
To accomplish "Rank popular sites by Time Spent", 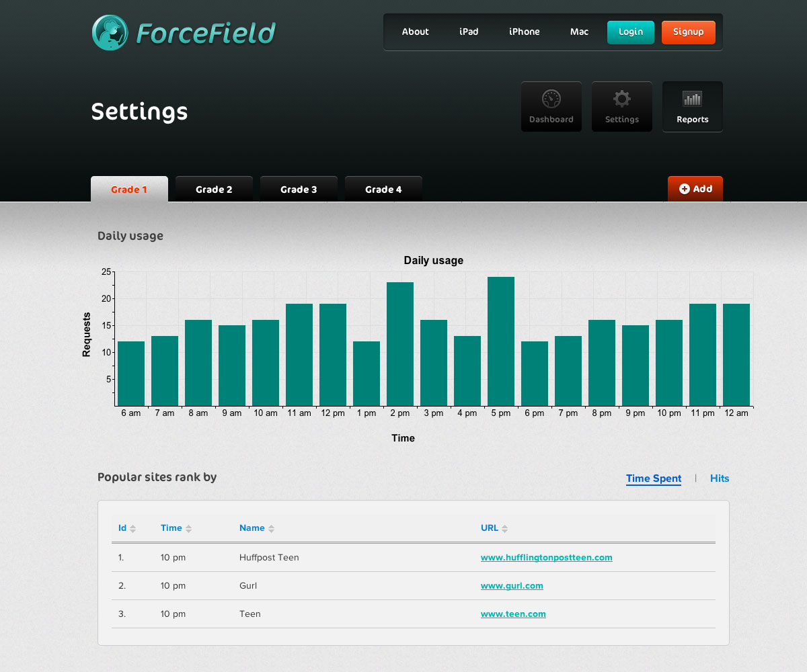I will point(653,478).
